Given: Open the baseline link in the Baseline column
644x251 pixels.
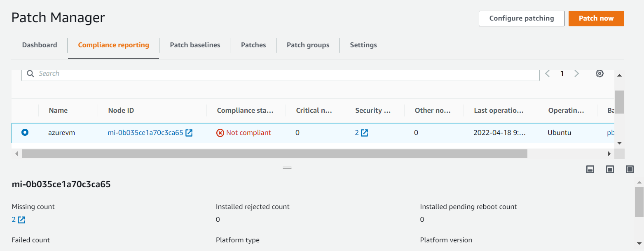Looking at the screenshot, I should pos(611,132).
